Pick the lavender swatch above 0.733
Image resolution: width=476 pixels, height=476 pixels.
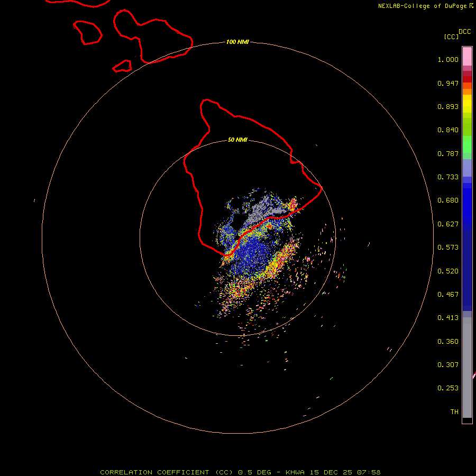click(467, 168)
